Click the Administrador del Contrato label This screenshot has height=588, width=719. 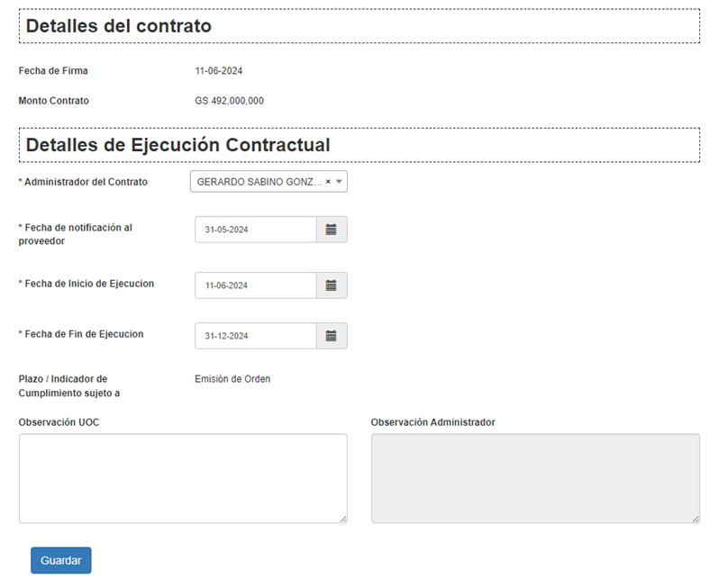(x=83, y=182)
